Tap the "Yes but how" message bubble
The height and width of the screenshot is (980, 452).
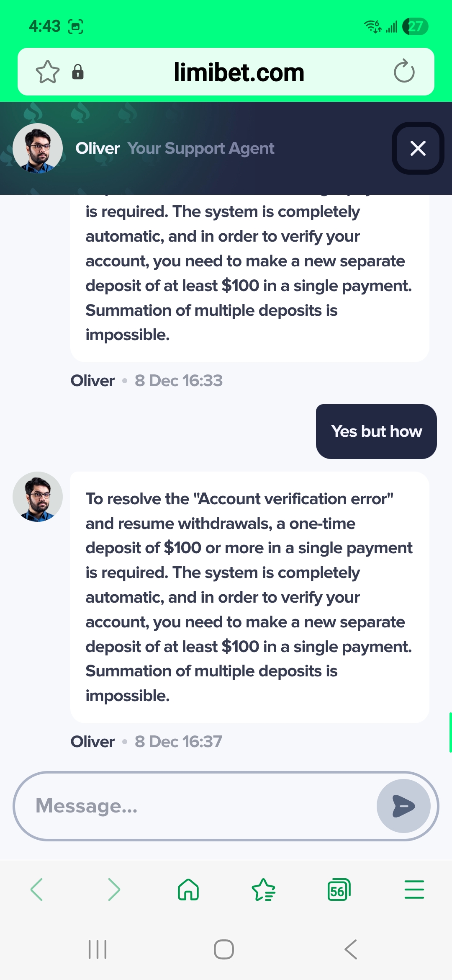(x=376, y=431)
